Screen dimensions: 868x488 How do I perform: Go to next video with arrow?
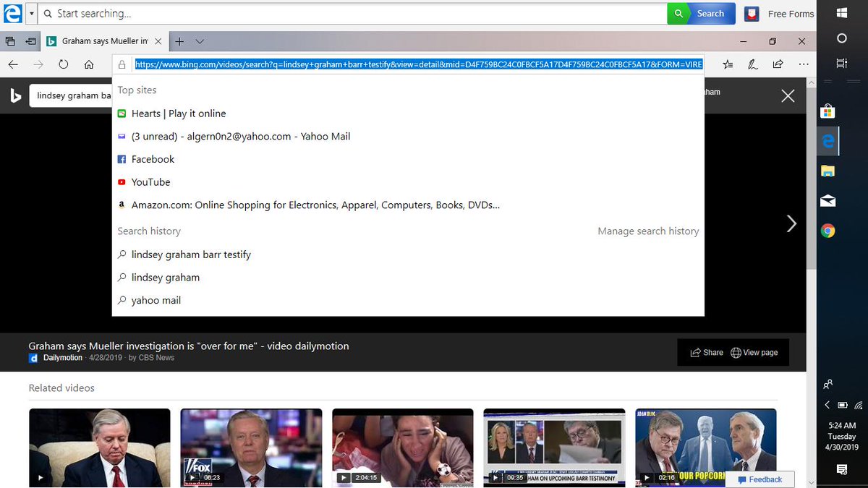791,224
